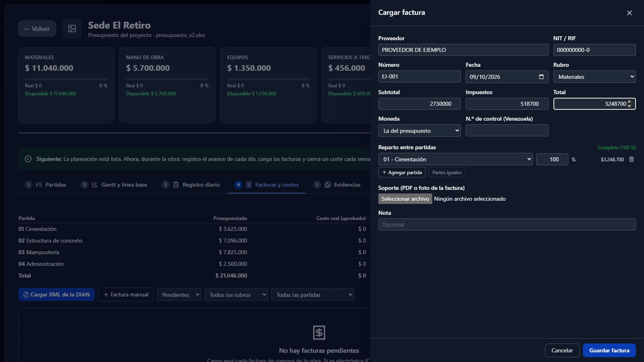Click the Mano de obra progress bar
Viewport: 644px width, 362px height.
167,79
